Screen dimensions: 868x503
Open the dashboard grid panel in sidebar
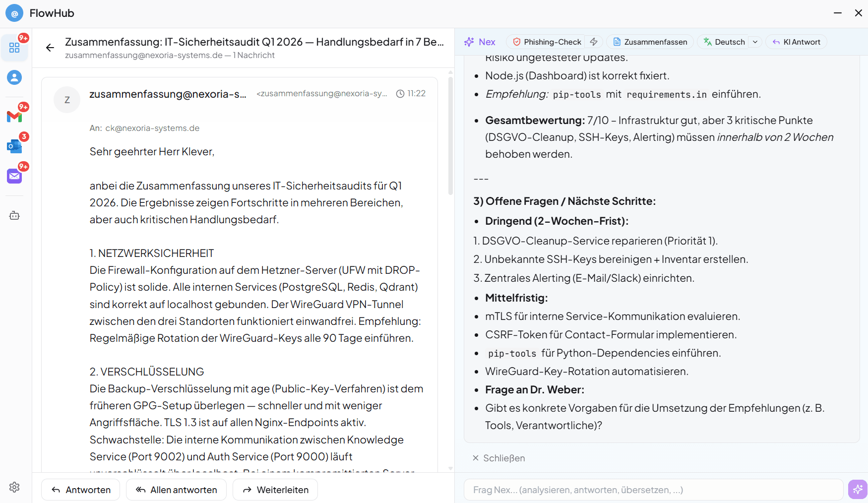pos(14,47)
